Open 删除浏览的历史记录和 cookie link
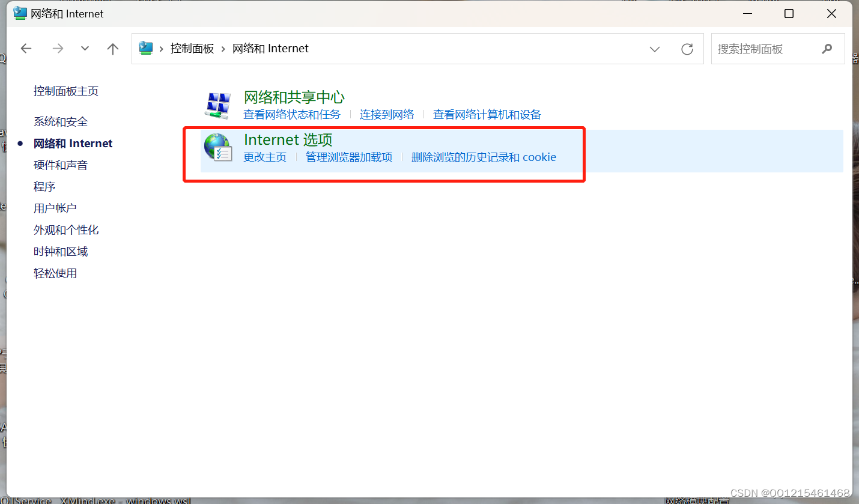The image size is (859, 504). [484, 157]
